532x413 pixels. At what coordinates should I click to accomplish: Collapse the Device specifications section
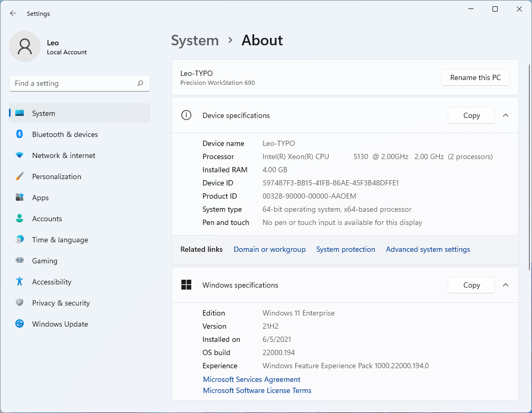(506, 115)
